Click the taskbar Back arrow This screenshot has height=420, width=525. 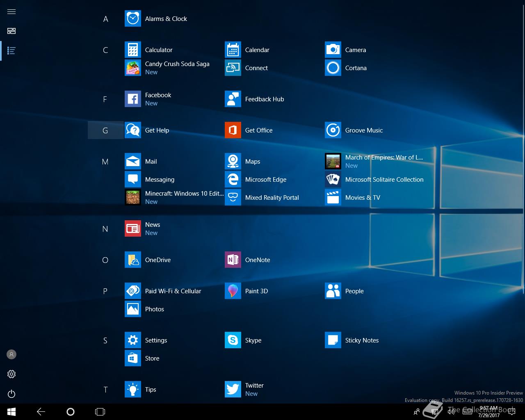[41, 412]
